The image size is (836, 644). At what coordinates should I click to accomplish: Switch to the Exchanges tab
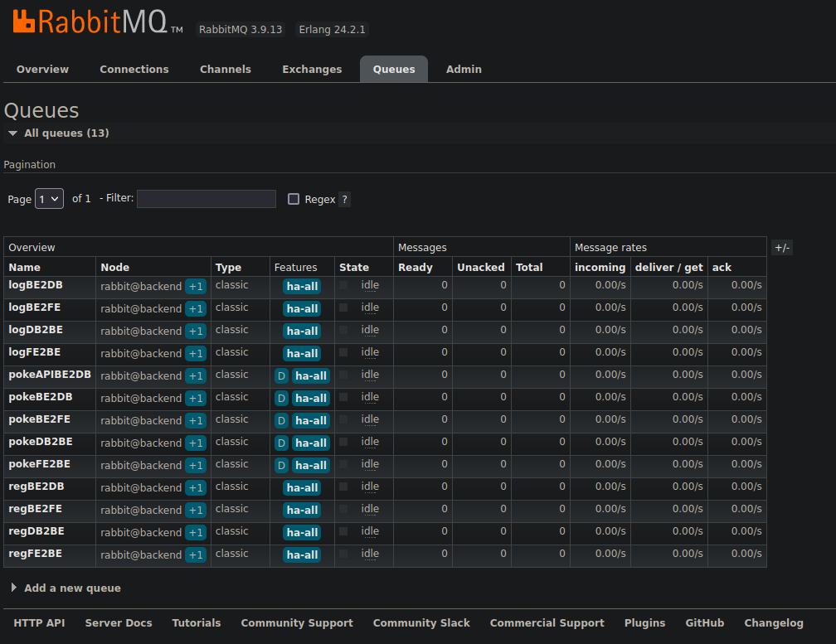click(x=312, y=70)
